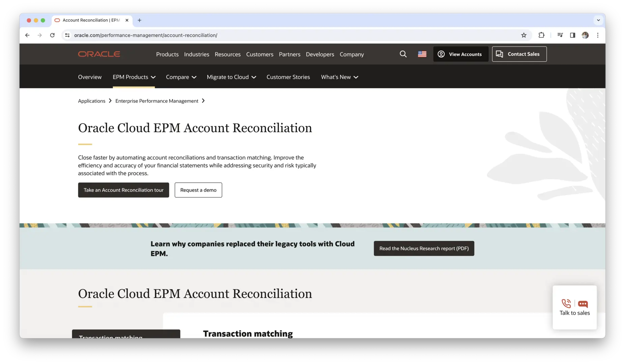This screenshot has width=625, height=364.
Task: Close the Account Reconciliation tab
Action: [127, 20]
